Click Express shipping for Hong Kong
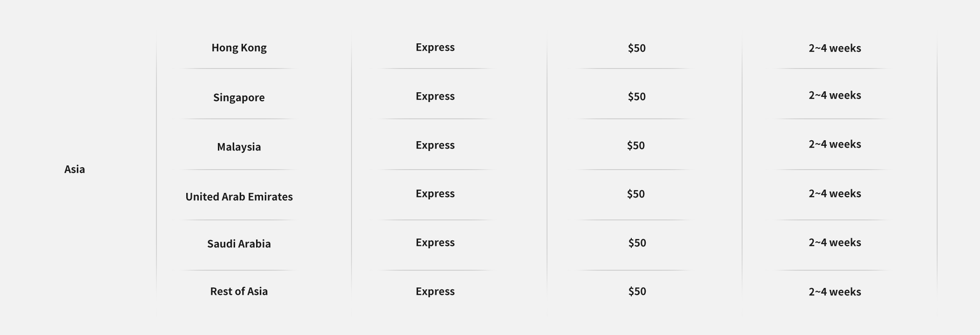The width and height of the screenshot is (980, 335). 435,48
